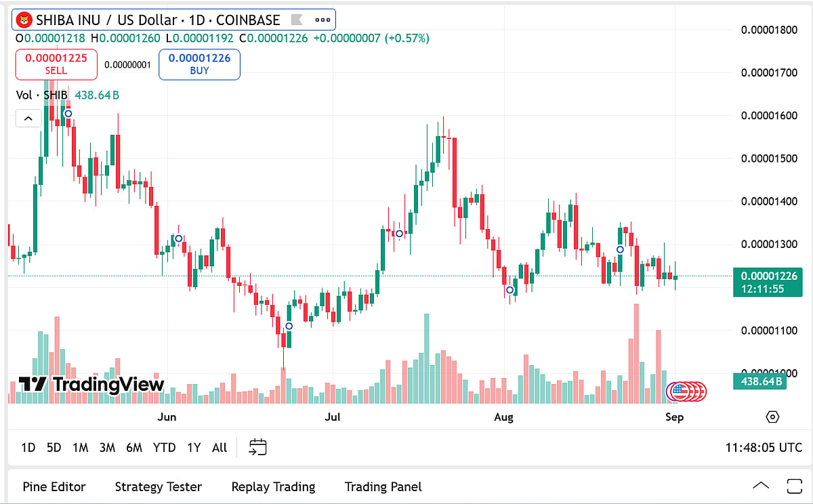The height and width of the screenshot is (504, 813).
Task: Select the 1M time range
Action: pos(81,447)
